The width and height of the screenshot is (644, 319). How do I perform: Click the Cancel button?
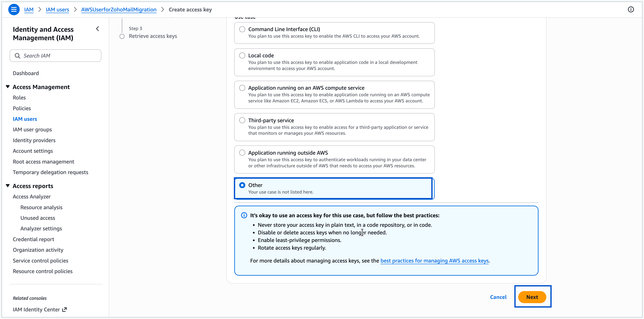point(498,297)
